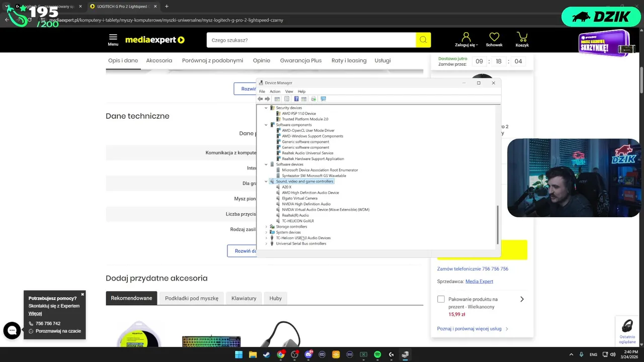Collapse Sound, video and game controllers node
Image resolution: width=644 pixels, height=362 pixels.
point(266,182)
